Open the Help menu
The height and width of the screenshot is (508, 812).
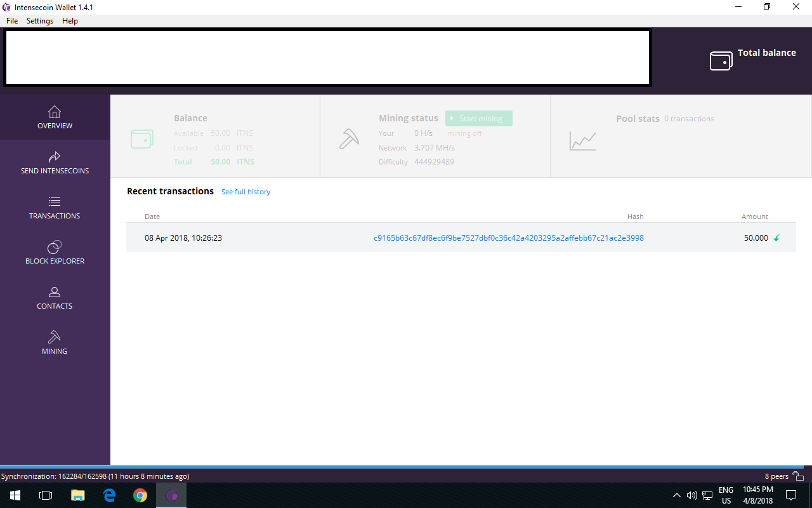coord(70,21)
